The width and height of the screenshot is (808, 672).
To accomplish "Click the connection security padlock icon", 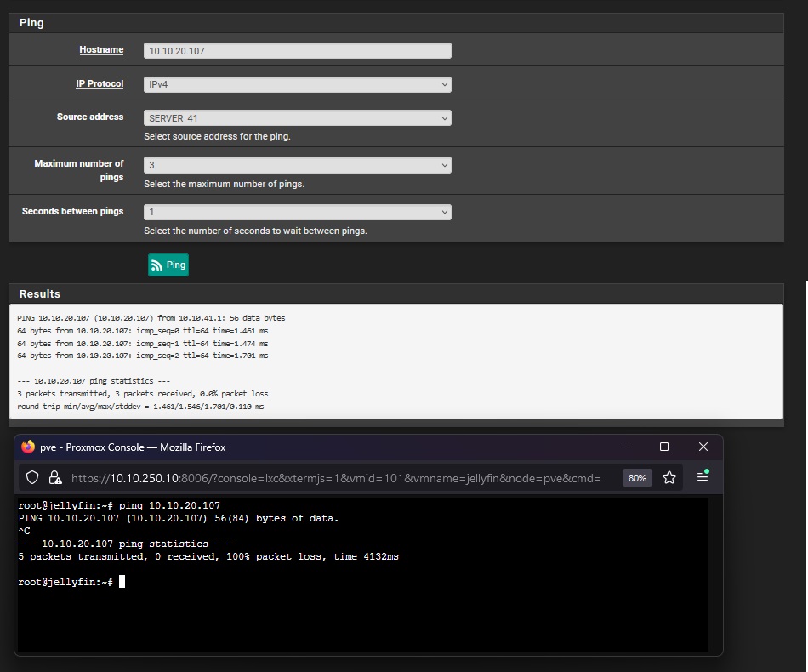I will [54, 478].
